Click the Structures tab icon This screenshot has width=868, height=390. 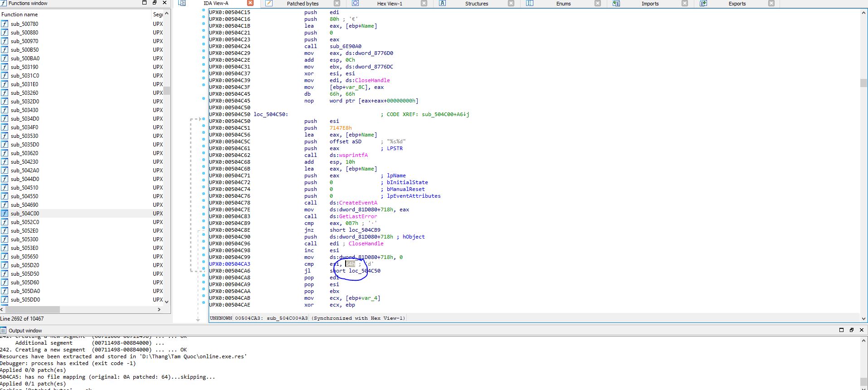(443, 3)
